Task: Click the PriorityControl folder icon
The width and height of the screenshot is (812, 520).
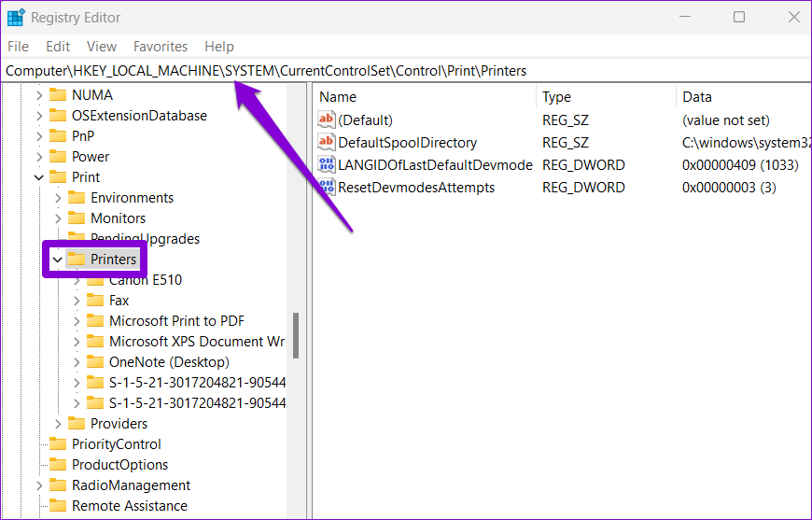Action: [x=58, y=443]
